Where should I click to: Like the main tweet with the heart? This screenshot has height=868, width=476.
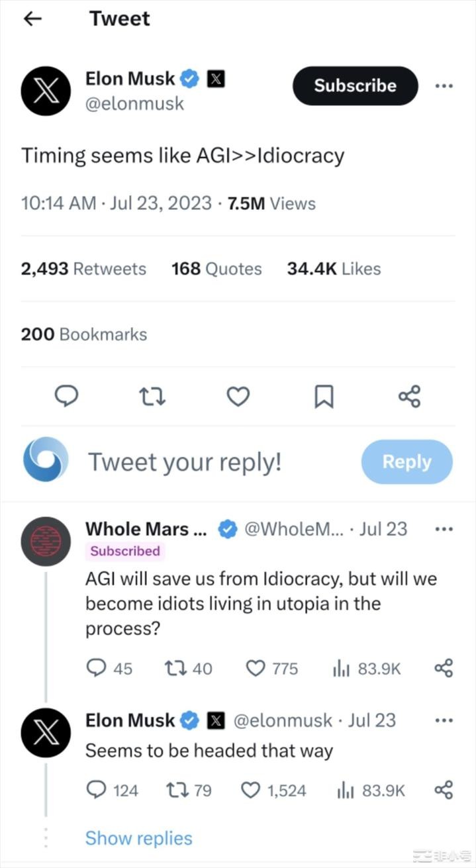pyautogui.click(x=238, y=397)
